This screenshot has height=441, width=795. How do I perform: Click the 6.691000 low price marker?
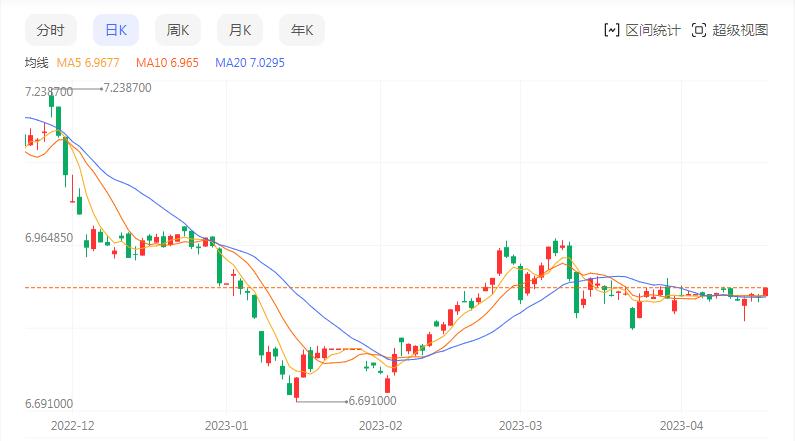(x=372, y=401)
